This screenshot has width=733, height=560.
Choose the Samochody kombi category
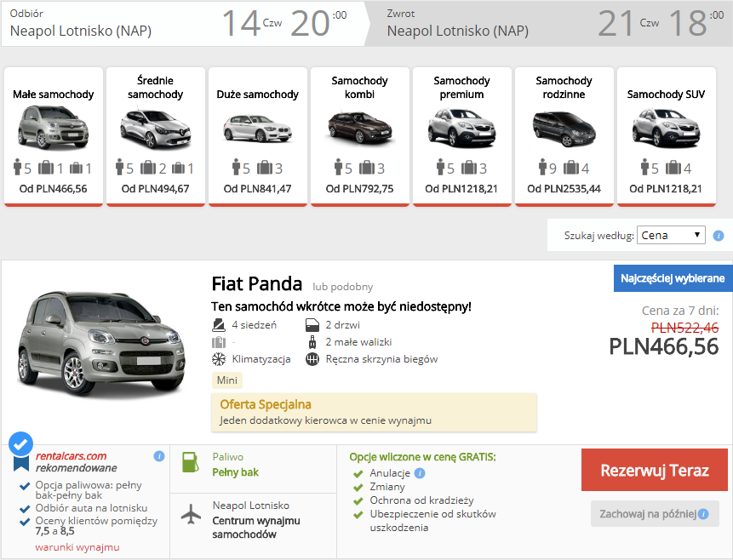tap(360, 136)
